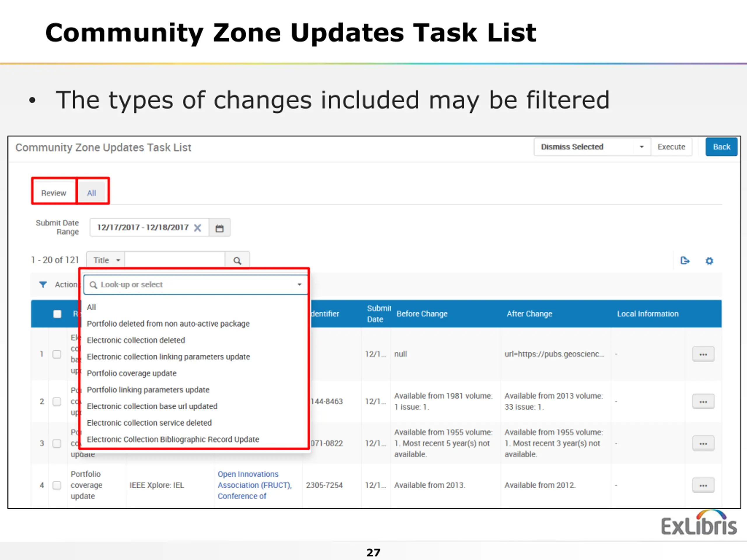
Task: Check the row 2 checkbox
Action: (57, 401)
